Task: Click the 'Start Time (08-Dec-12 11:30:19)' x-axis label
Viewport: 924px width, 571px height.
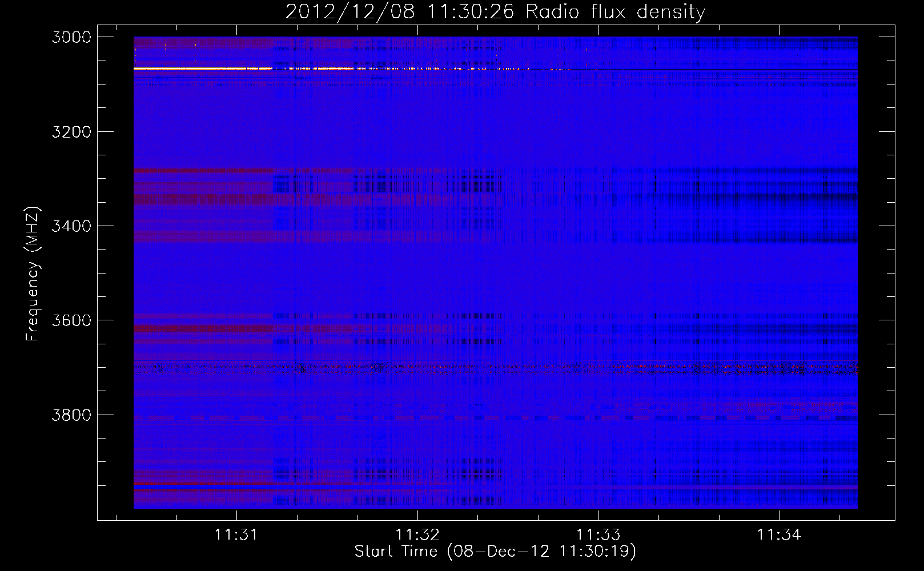Action: tap(495, 551)
